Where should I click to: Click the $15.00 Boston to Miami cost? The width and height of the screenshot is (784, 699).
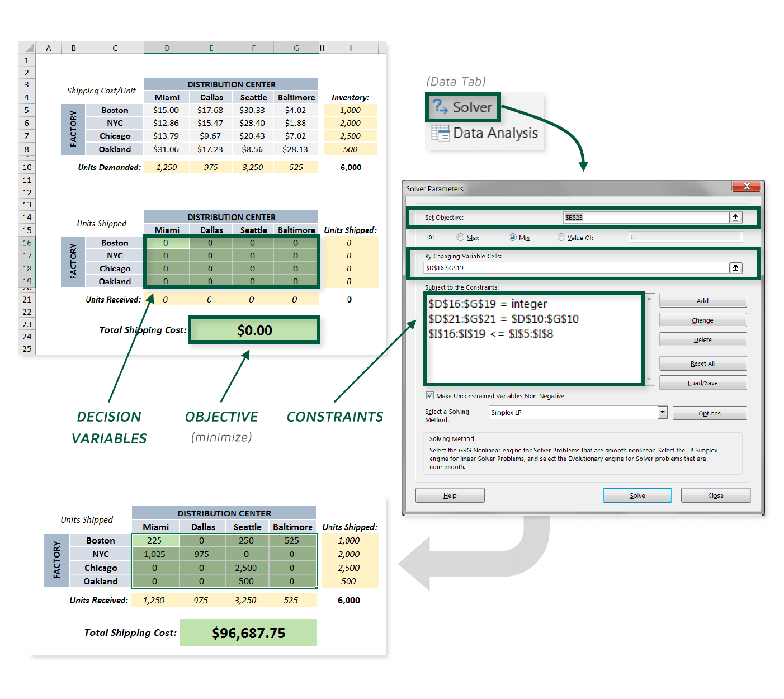[x=167, y=110]
